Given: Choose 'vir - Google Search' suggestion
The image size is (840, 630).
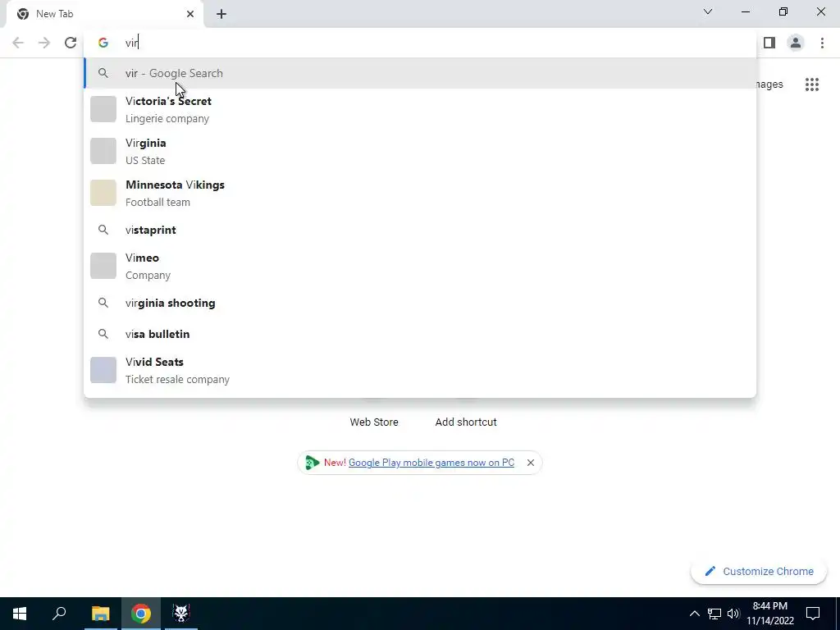Looking at the screenshot, I should (420, 73).
